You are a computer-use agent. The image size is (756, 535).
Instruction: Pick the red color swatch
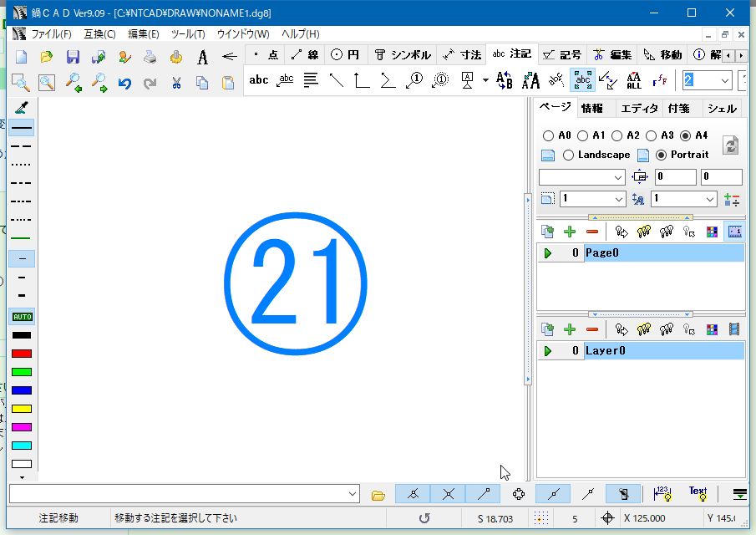(22, 354)
